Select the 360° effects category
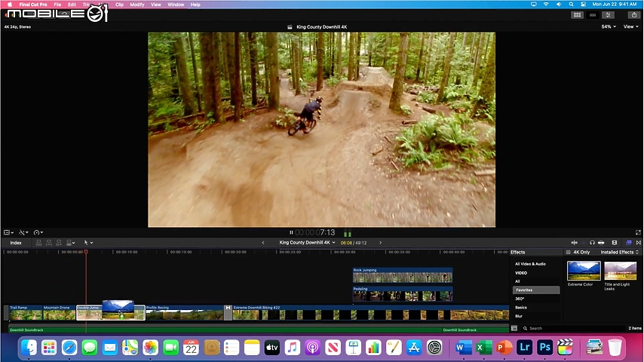 tap(520, 299)
